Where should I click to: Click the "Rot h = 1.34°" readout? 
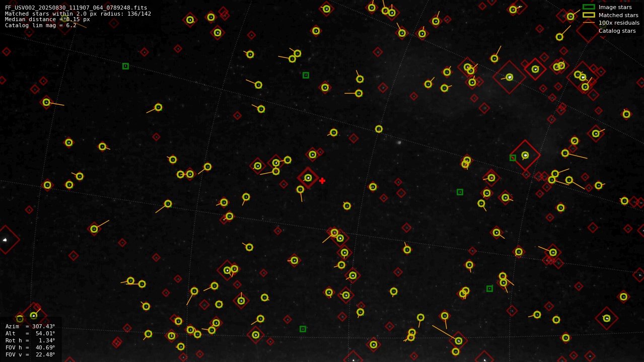pos(30,340)
